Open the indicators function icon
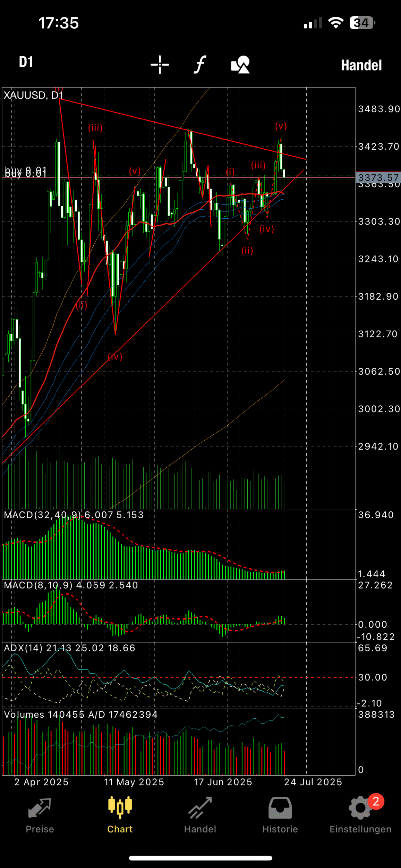The width and height of the screenshot is (401, 868). tap(200, 65)
